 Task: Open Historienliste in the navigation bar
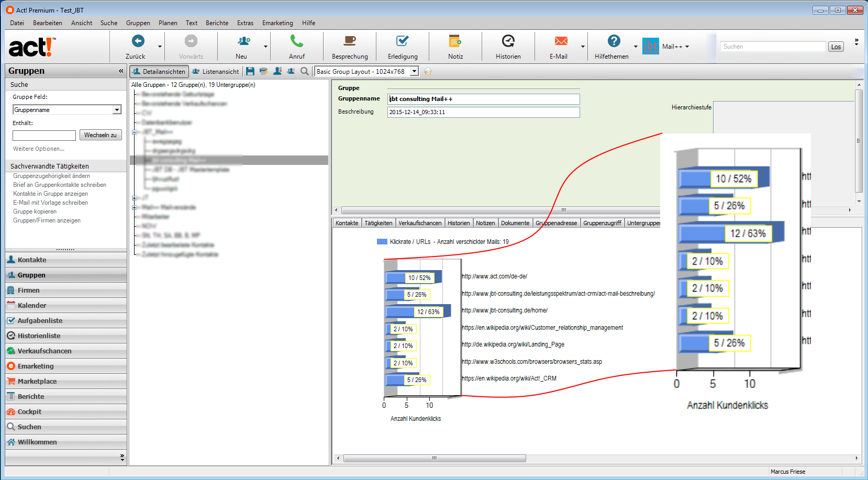pos(66,336)
